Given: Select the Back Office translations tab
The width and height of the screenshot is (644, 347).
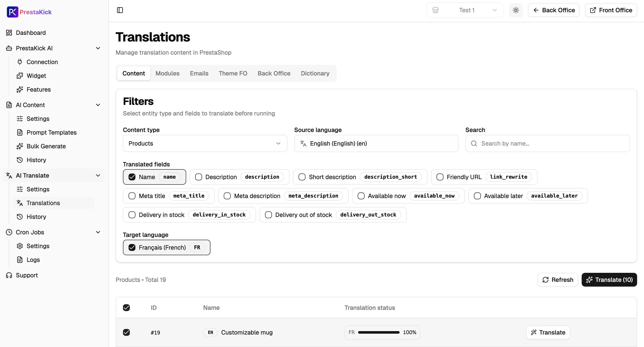Looking at the screenshot, I should (274, 74).
